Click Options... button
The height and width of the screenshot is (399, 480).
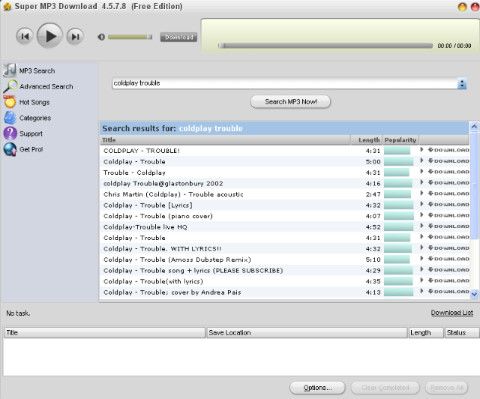point(317,388)
